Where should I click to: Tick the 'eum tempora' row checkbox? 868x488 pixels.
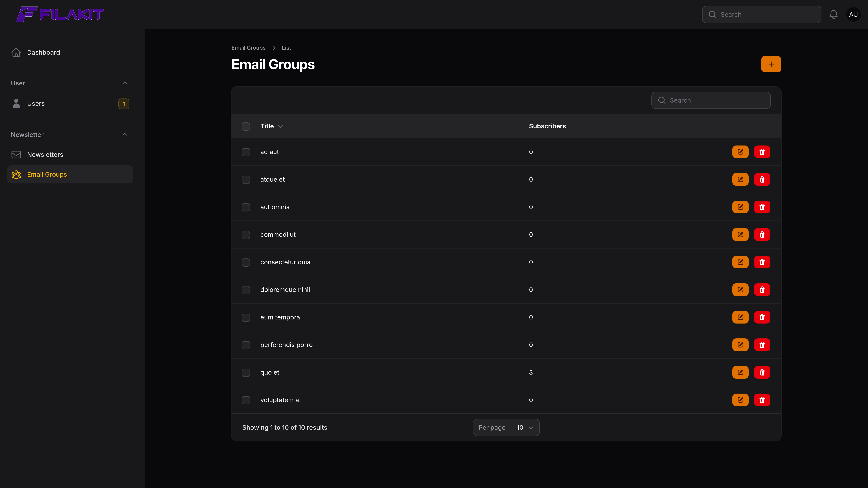point(246,318)
